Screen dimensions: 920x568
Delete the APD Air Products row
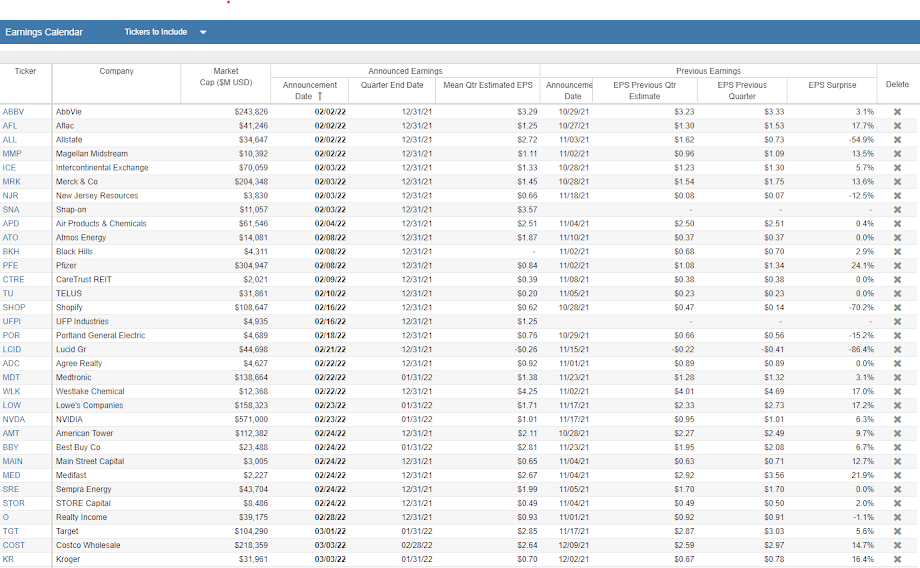coord(897,224)
